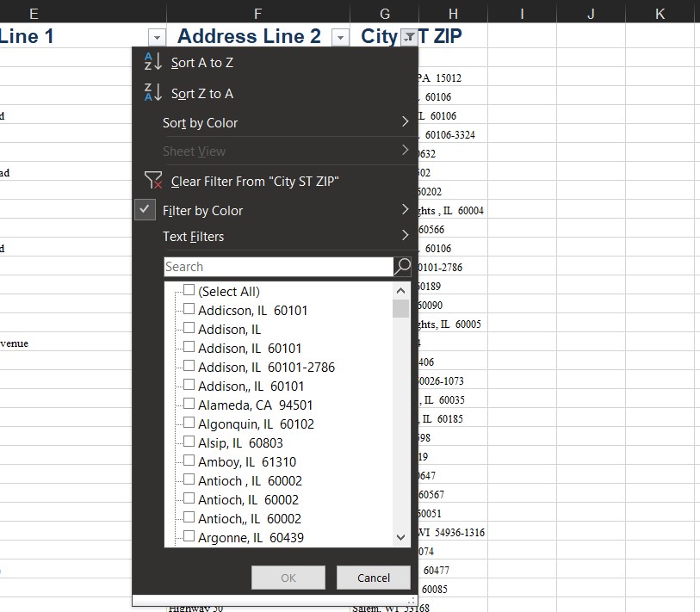Select the Amboy, IL 61310 checkbox
700x612 pixels.
(189, 461)
